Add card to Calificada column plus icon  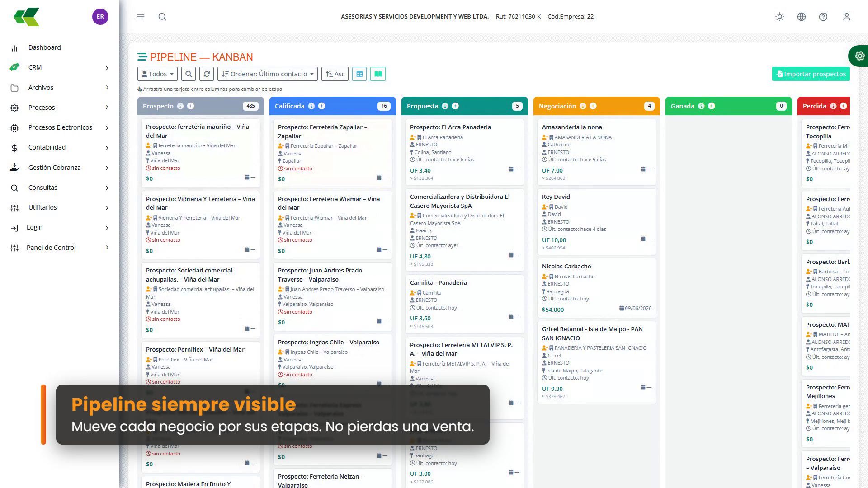point(322,106)
